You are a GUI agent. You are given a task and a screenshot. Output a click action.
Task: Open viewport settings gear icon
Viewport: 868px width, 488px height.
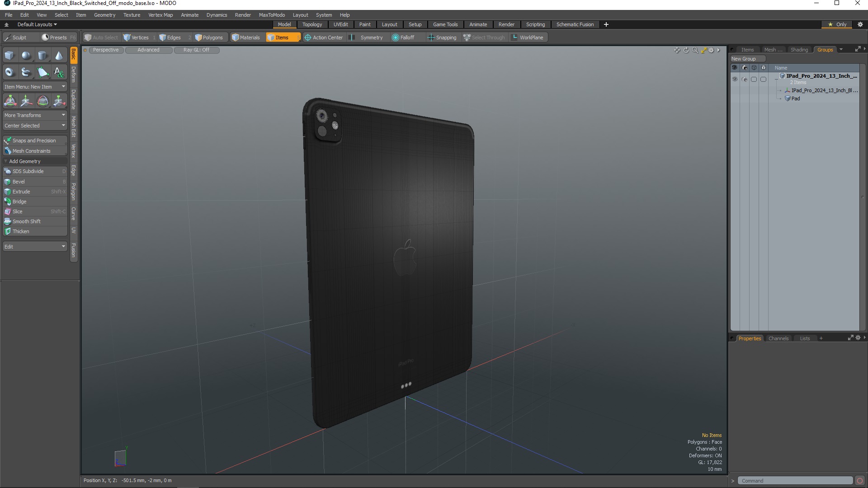coord(712,50)
